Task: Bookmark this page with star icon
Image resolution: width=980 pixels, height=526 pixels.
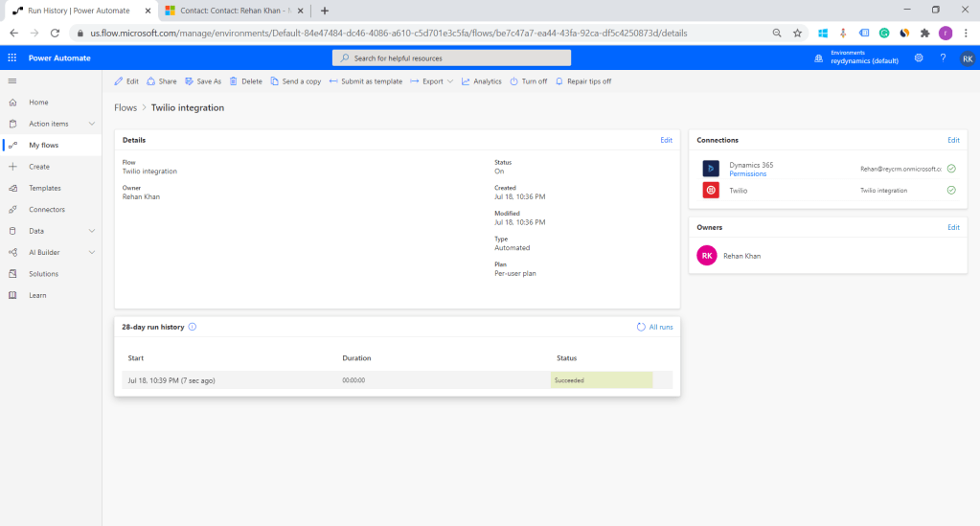Action: click(x=797, y=33)
